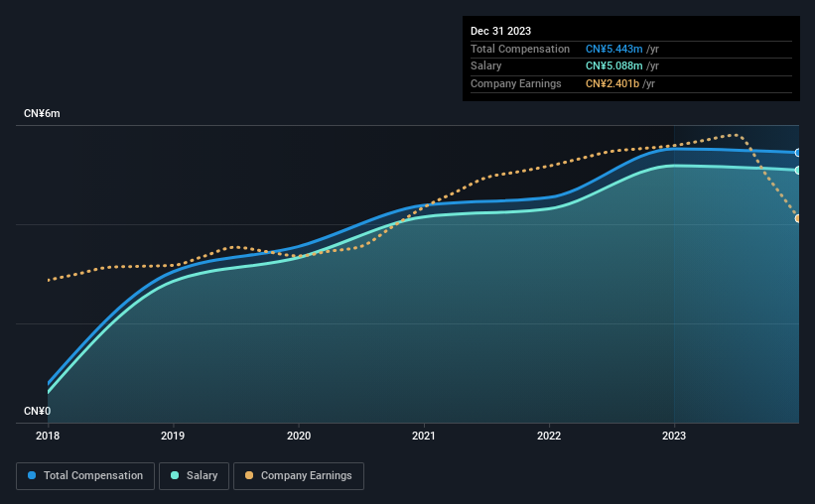815x504 pixels.
Task: Click the teal Salary legend dot
Action: [175, 475]
